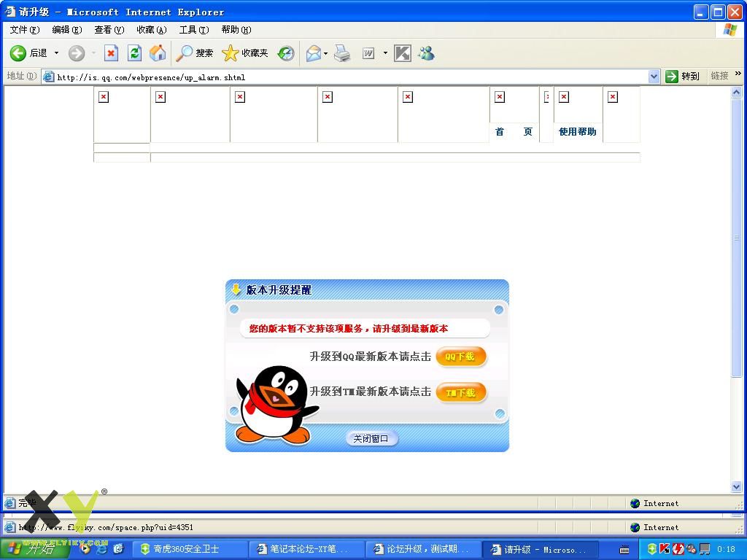
Task: Click the TM下载 orange button
Action: (x=461, y=393)
